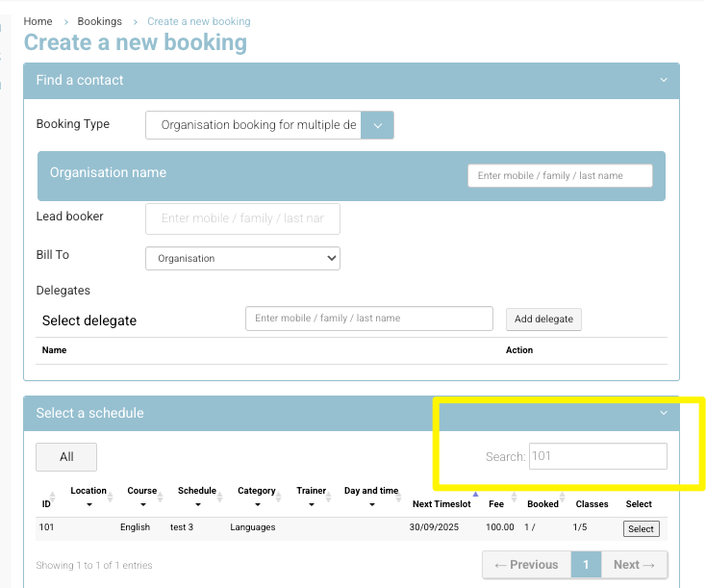Click the Organisation name search field
The image size is (706, 588).
click(x=560, y=176)
